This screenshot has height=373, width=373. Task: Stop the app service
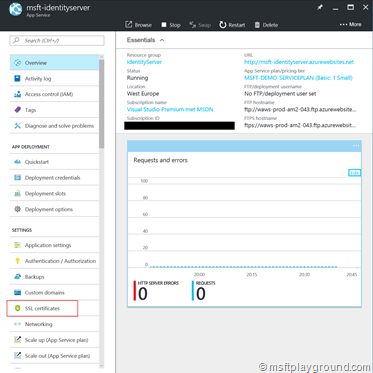171,25
